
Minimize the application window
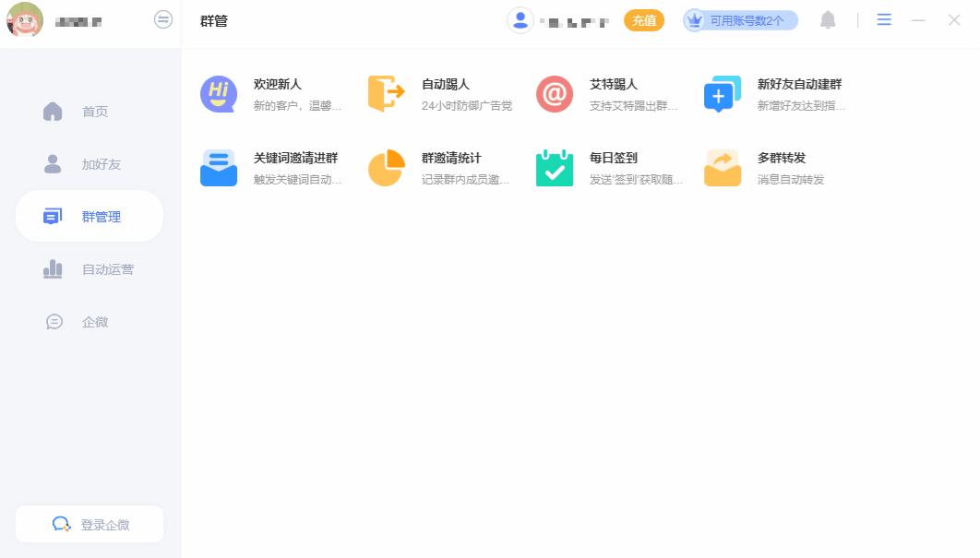[x=918, y=20]
